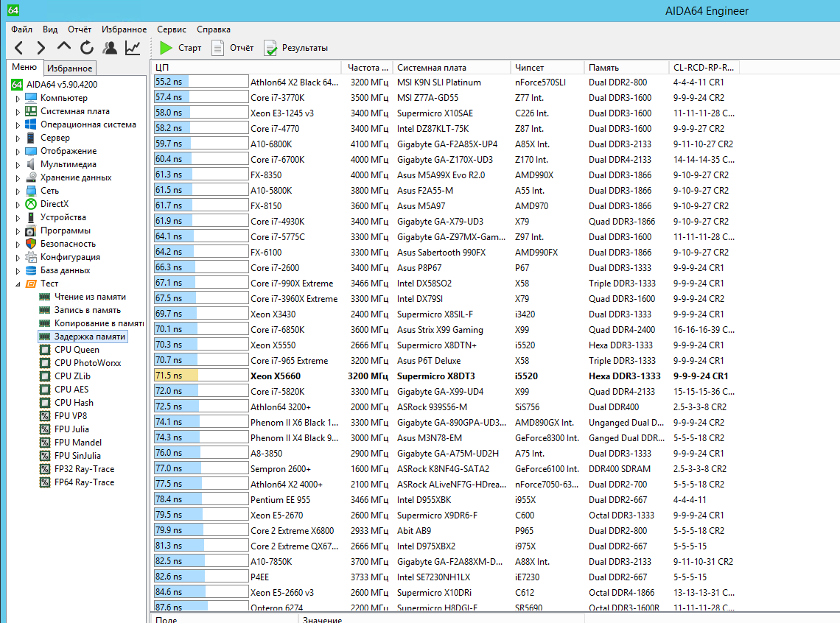Expand the Отображение tree node
Viewport: 840px width, 623px height.
click(x=18, y=152)
